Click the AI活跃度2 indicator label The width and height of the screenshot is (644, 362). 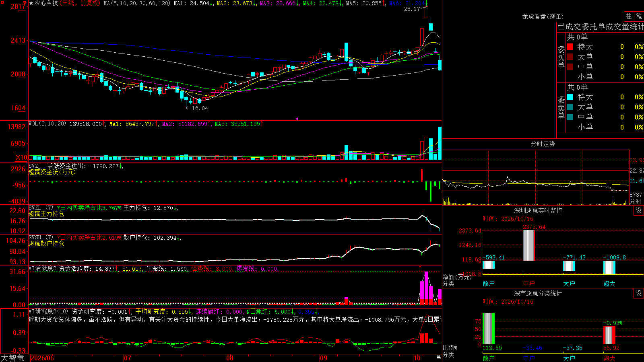[x=43, y=268]
